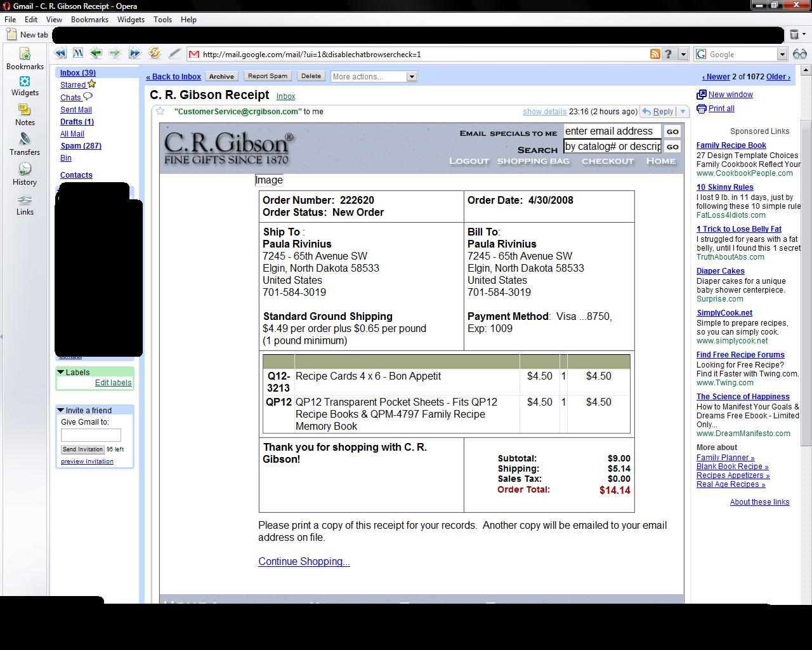Click the Opera Mail 'M' toolbar icon

tap(78, 53)
